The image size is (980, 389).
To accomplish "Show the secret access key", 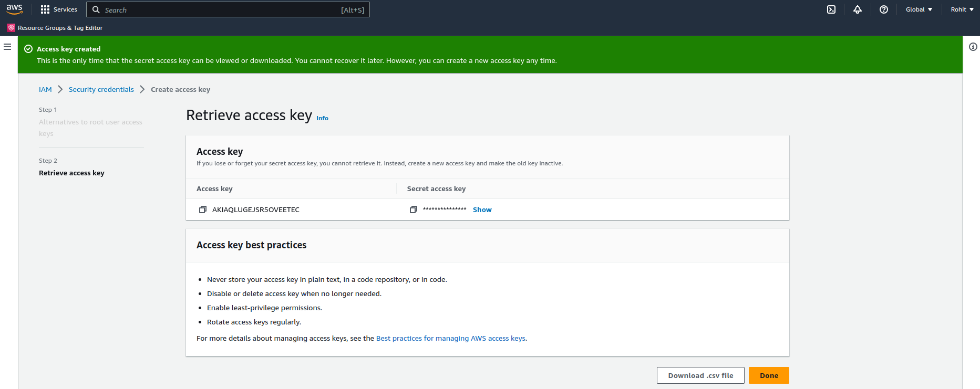I will click(x=482, y=209).
